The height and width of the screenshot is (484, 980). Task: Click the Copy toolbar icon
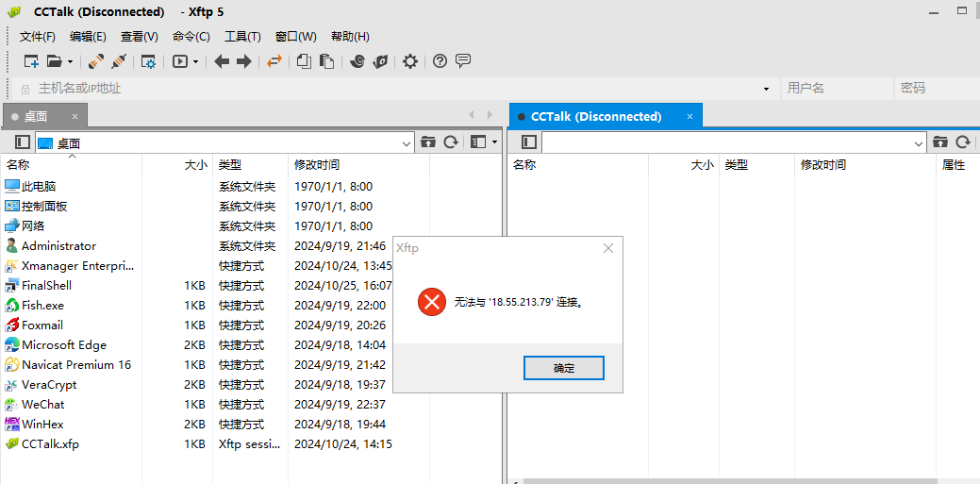(x=305, y=61)
